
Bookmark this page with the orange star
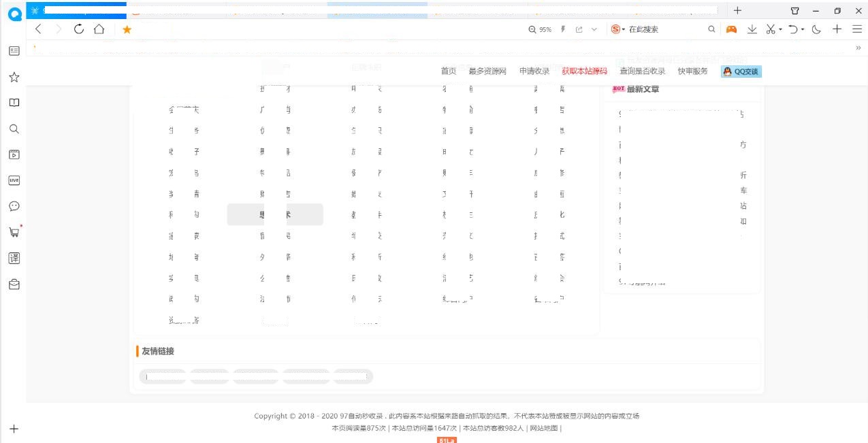127,29
